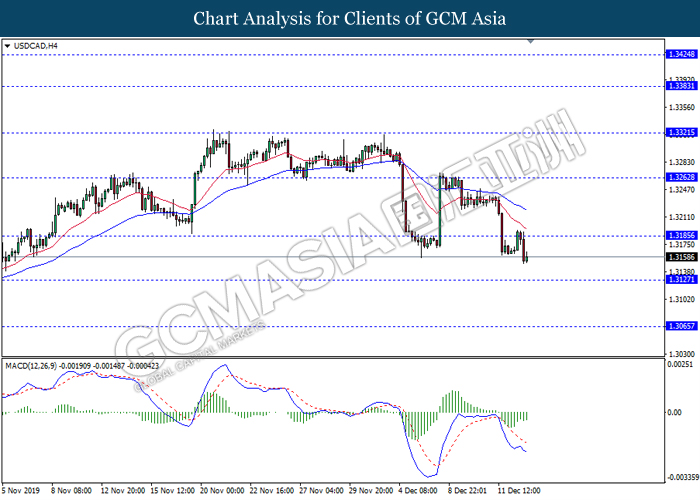
Task: Click the 5 Nov 2019 date label
Action: (x=21, y=490)
